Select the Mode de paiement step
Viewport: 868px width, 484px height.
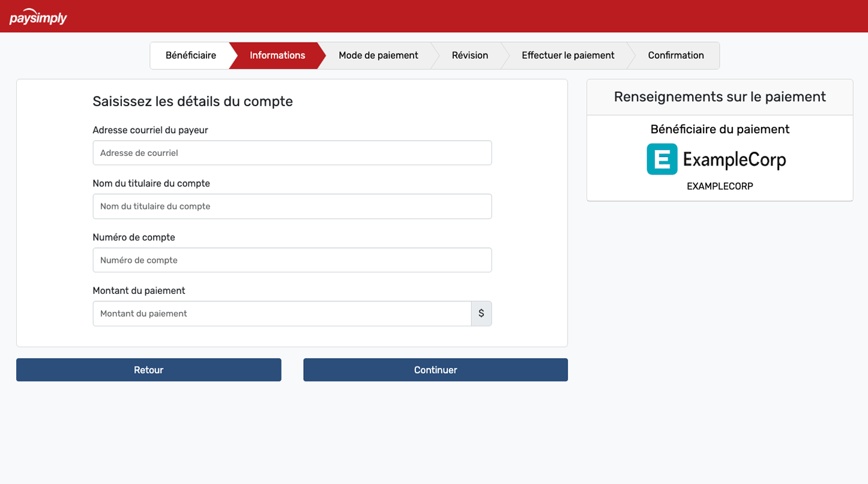tap(378, 55)
